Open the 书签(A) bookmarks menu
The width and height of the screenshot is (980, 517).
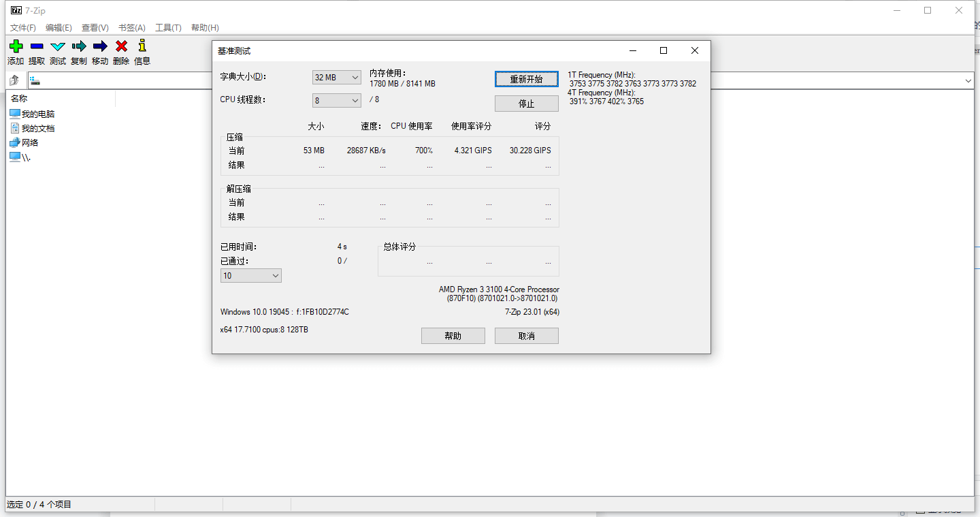point(131,28)
